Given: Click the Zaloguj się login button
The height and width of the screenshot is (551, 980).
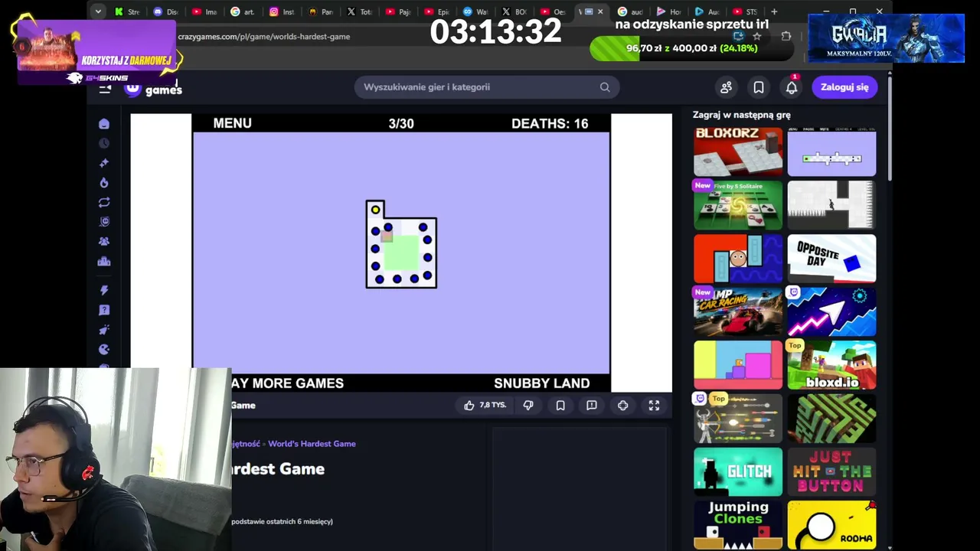Looking at the screenshot, I should click(x=844, y=87).
